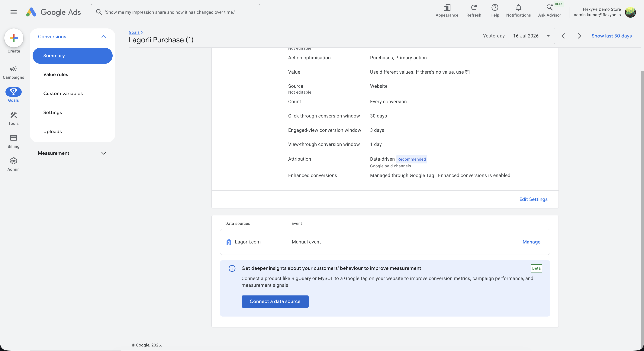
Task: Open the Appearance settings
Action: pyautogui.click(x=447, y=11)
